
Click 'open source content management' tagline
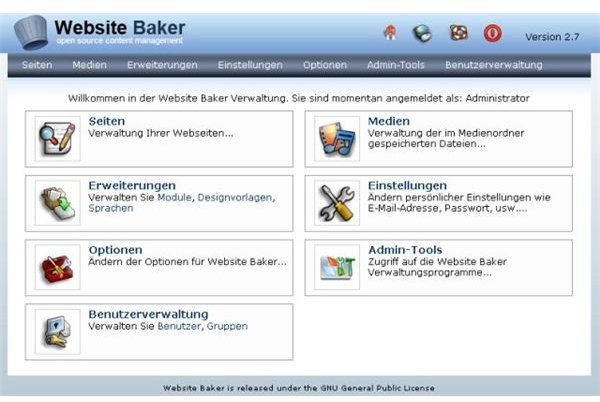coord(119,41)
